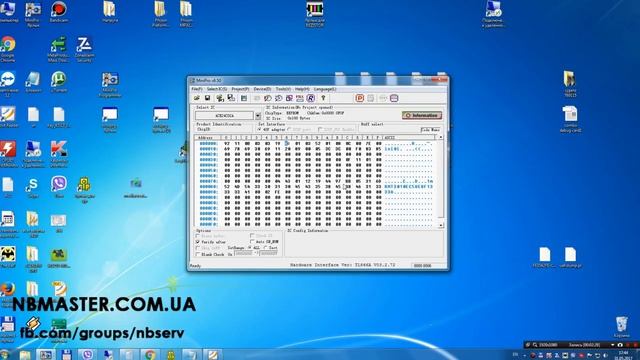Screen dimensions: 640x360
Task: Save buffer using the toolbar floppy icon
Action: tap(207, 98)
